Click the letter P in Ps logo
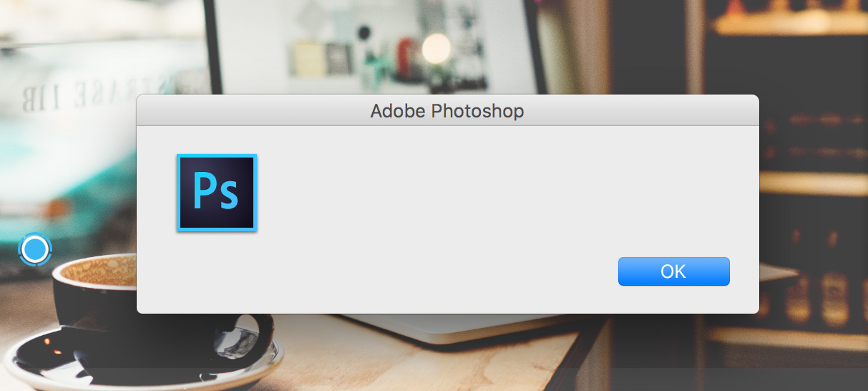The height and width of the screenshot is (391, 868). point(204,190)
